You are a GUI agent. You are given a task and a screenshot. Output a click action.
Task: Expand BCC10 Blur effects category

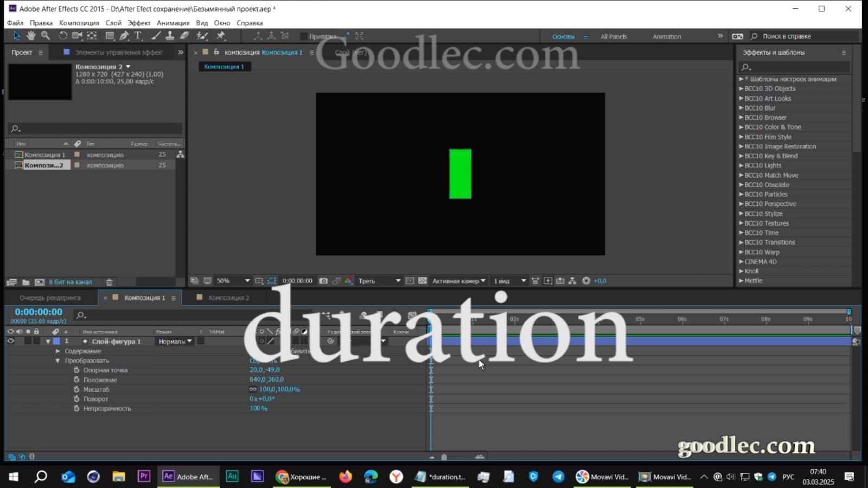tap(741, 108)
